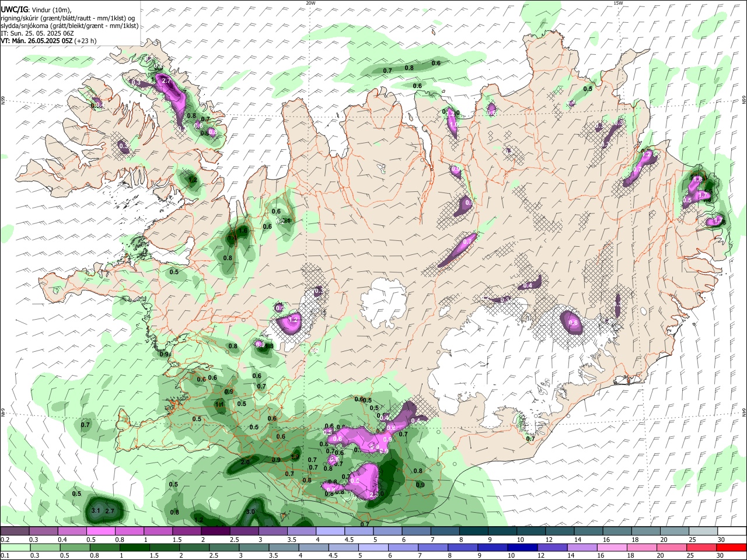Screen dimensions: 747x560
Task: Select the light periwinkle snow swatch labeled 4
Action: tap(330, 531)
